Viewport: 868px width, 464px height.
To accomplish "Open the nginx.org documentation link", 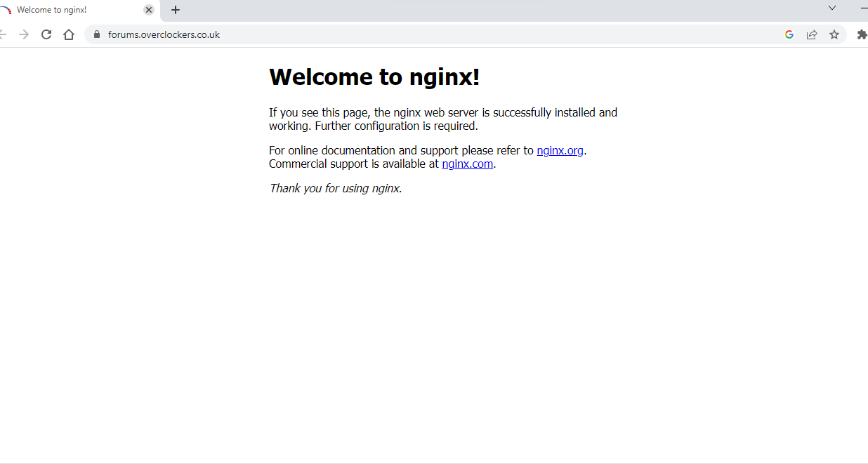I will pyautogui.click(x=560, y=150).
